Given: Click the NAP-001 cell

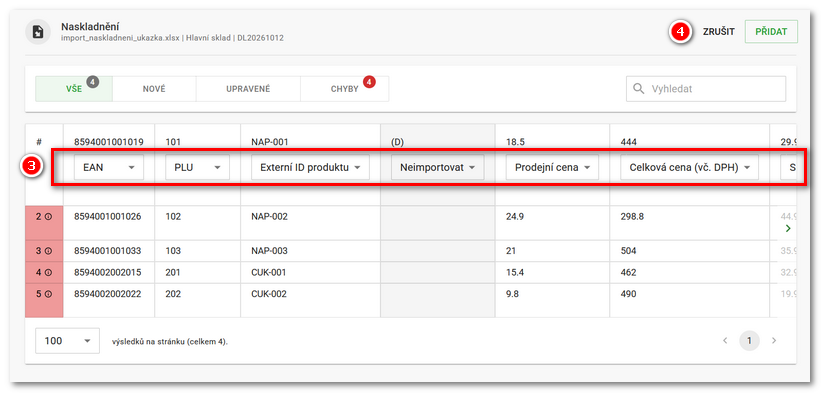Looking at the screenshot, I should click(x=270, y=141).
